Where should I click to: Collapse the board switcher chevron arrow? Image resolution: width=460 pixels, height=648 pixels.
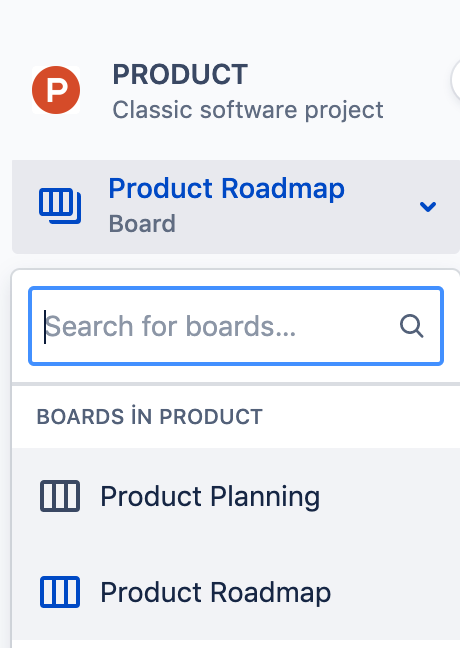coord(428,206)
